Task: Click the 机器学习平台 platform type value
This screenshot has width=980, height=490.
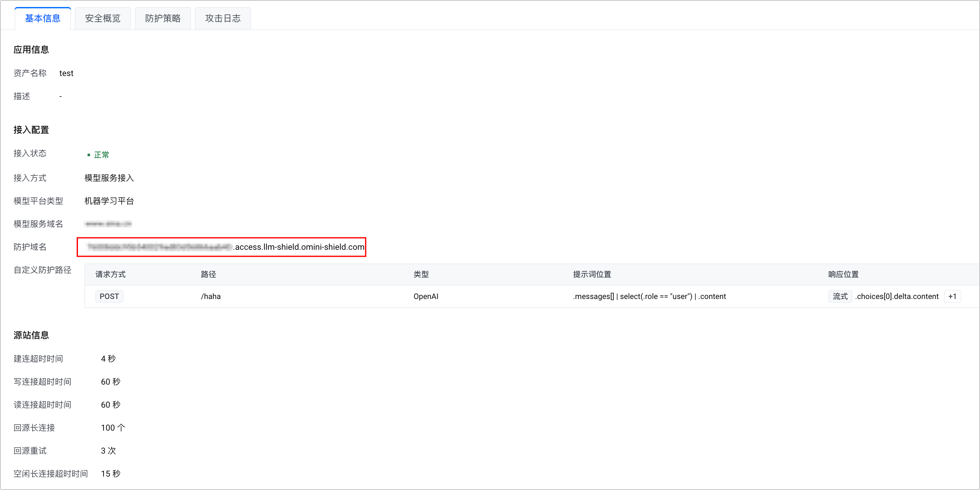Action: (x=109, y=201)
